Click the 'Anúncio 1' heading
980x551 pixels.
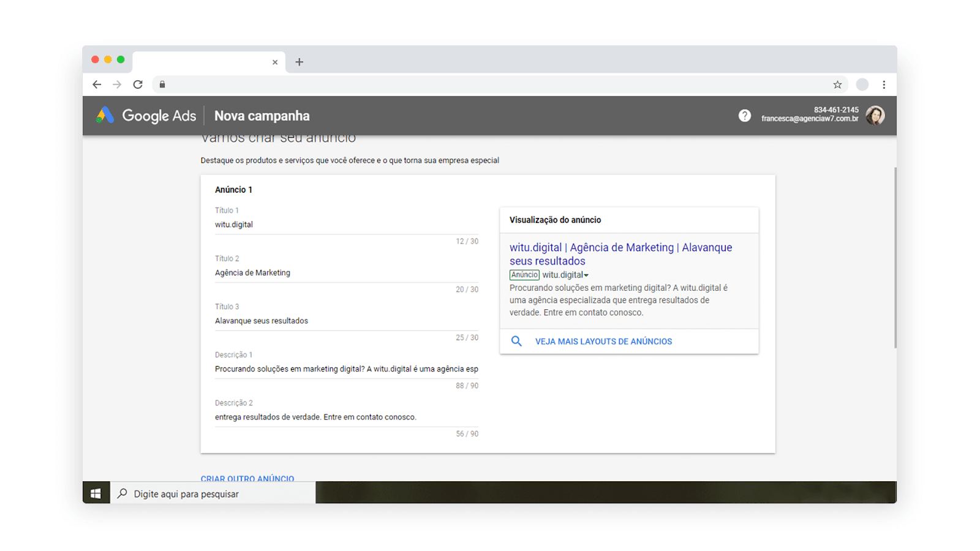pos(233,190)
